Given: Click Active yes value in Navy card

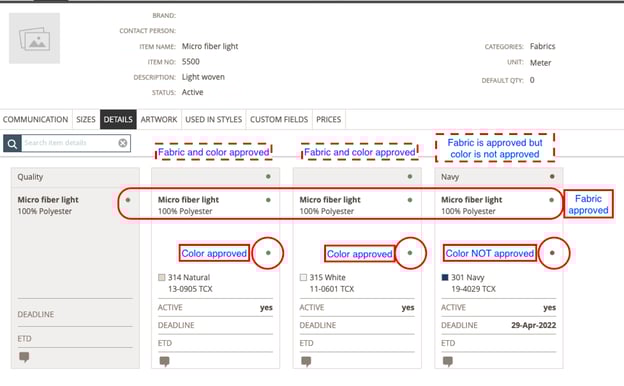Looking at the screenshot, I should pos(550,307).
